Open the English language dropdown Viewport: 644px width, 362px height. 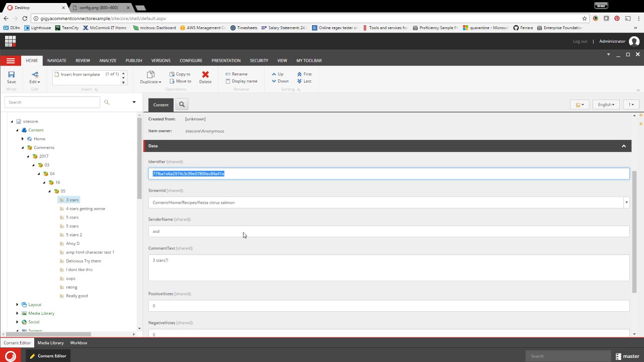pos(606,105)
